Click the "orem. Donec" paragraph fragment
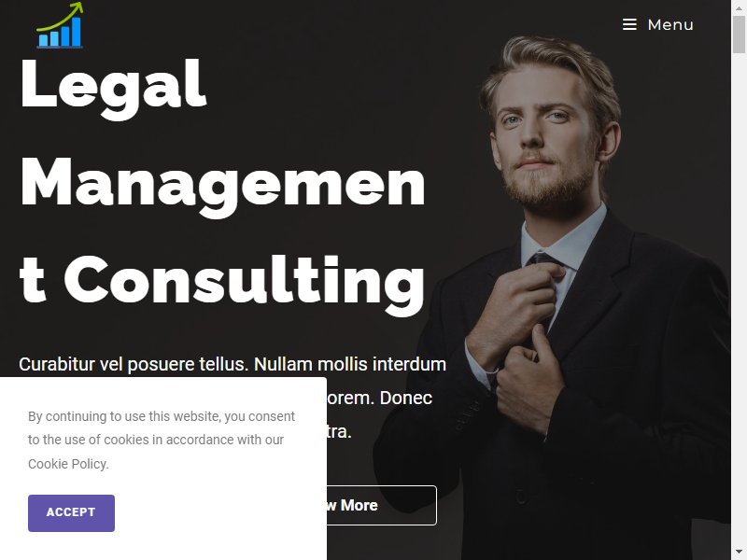747x560 pixels. pyautogui.click(x=380, y=399)
